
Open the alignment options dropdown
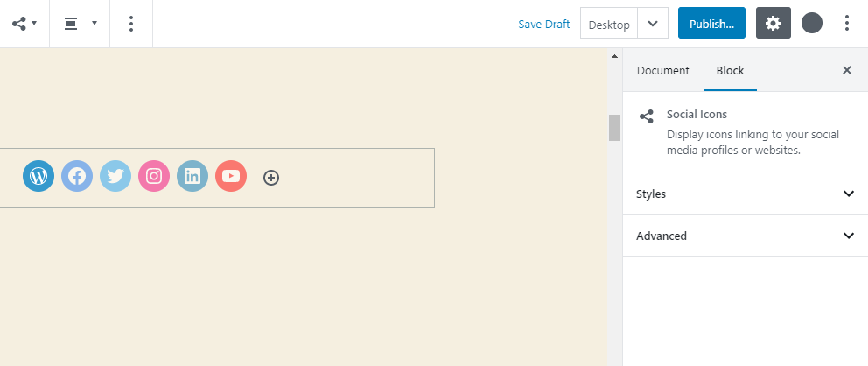[x=80, y=24]
